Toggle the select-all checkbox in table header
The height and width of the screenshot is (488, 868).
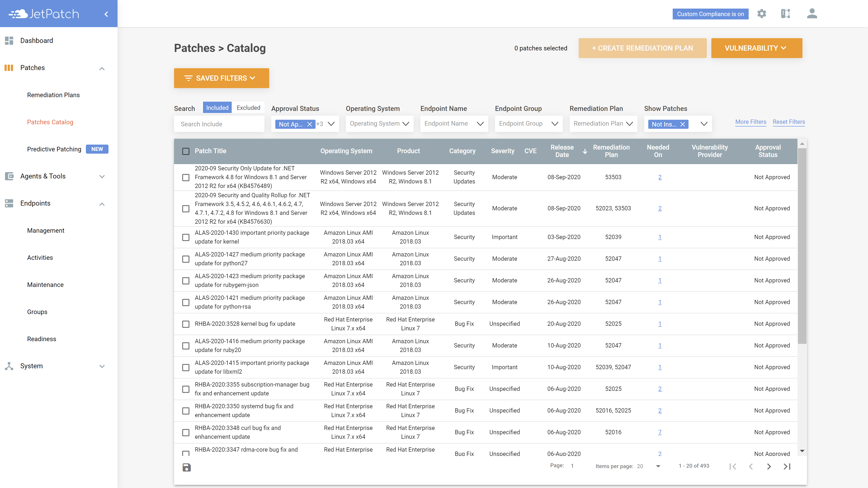tap(186, 151)
